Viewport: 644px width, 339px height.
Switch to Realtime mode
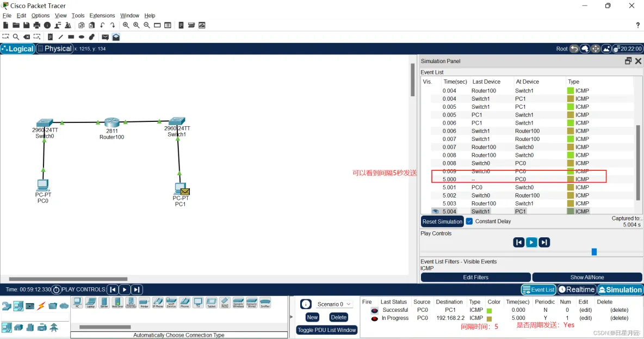point(577,289)
